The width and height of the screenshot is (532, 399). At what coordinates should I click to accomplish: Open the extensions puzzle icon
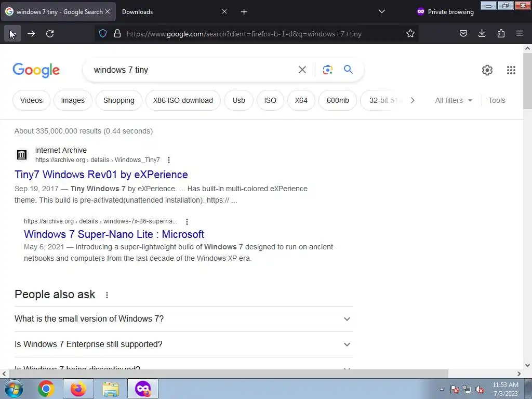coord(501,34)
